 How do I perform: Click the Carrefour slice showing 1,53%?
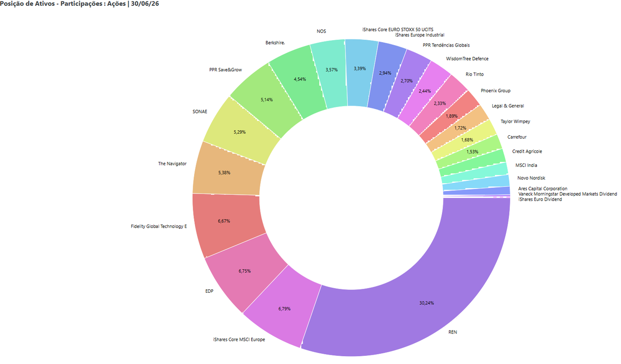[x=473, y=152]
